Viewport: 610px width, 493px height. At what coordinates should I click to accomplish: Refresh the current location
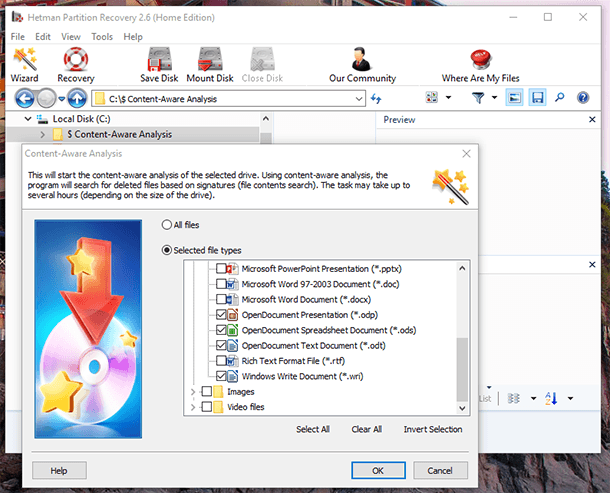point(376,98)
